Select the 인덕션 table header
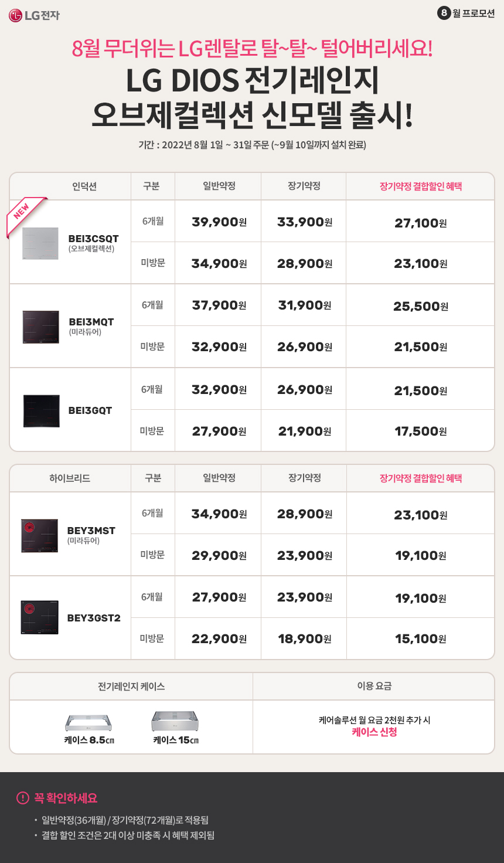 click(84, 186)
